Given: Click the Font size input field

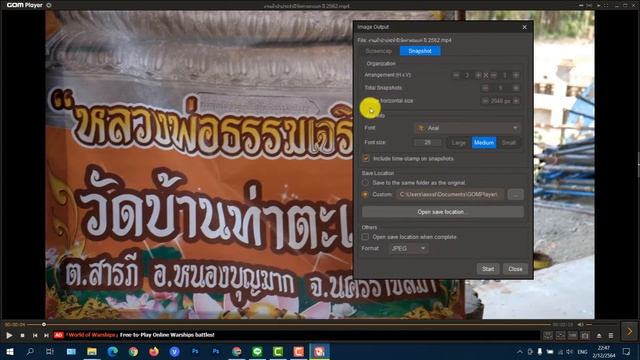Looking at the screenshot, I should tap(427, 142).
